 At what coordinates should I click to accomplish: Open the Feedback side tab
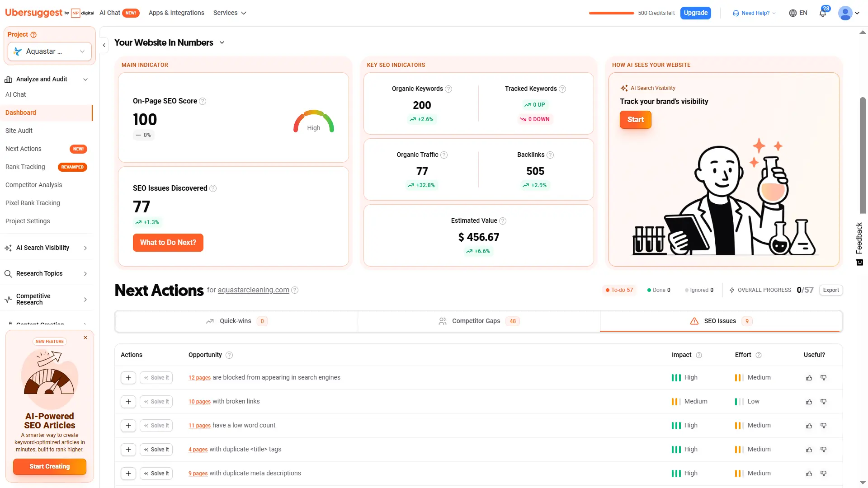point(859,244)
